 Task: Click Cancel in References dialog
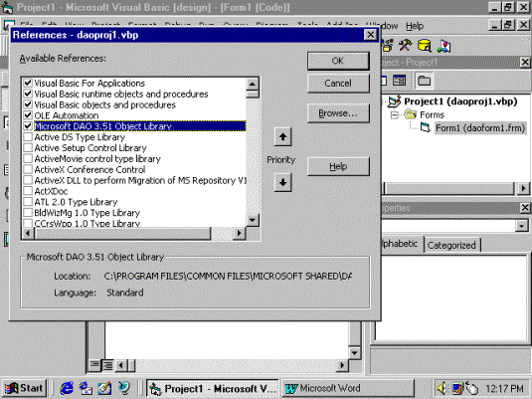pos(338,84)
